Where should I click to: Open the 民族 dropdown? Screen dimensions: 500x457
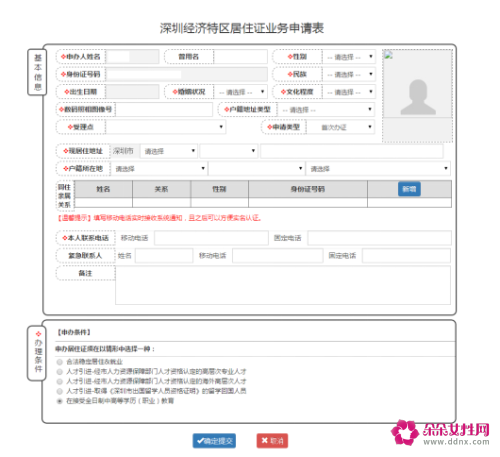point(349,74)
